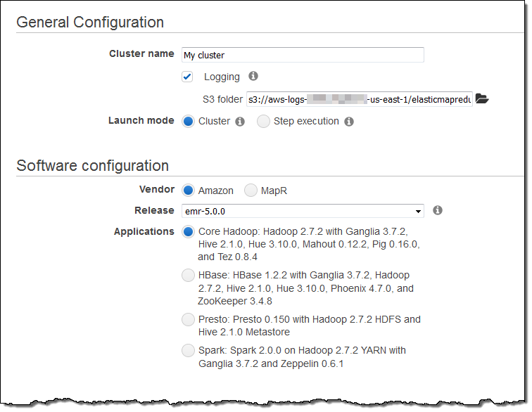532x412 pixels.
Task: Toggle the Logging checkbox
Action: point(187,77)
